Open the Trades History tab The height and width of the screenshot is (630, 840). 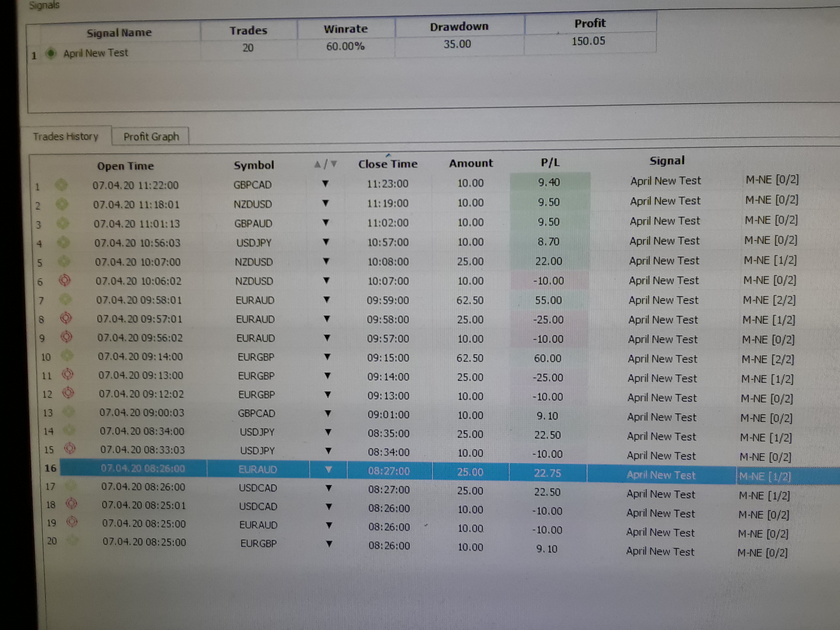[65, 136]
